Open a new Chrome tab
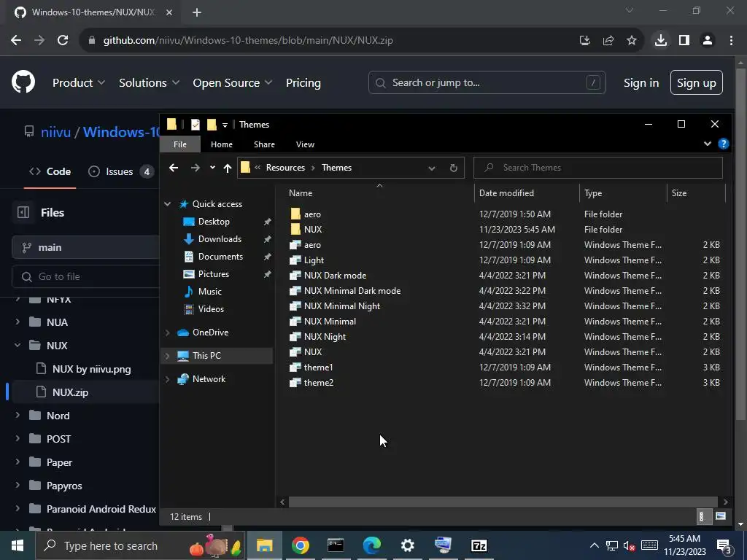 pos(197,12)
